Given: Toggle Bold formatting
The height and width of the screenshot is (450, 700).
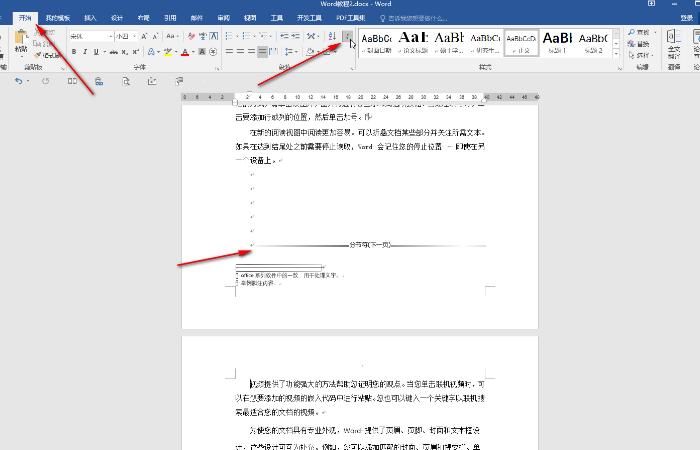Looking at the screenshot, I should pyautogui.click(x=74, y=52).
